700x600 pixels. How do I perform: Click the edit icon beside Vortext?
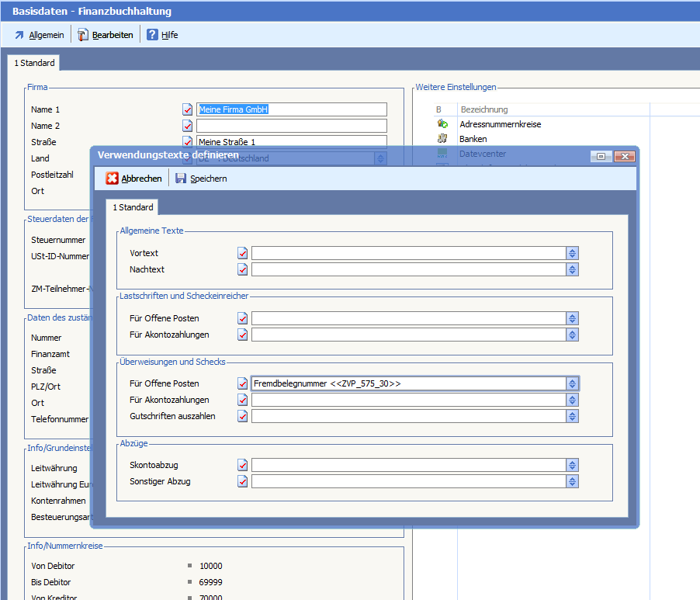point(243,253)
